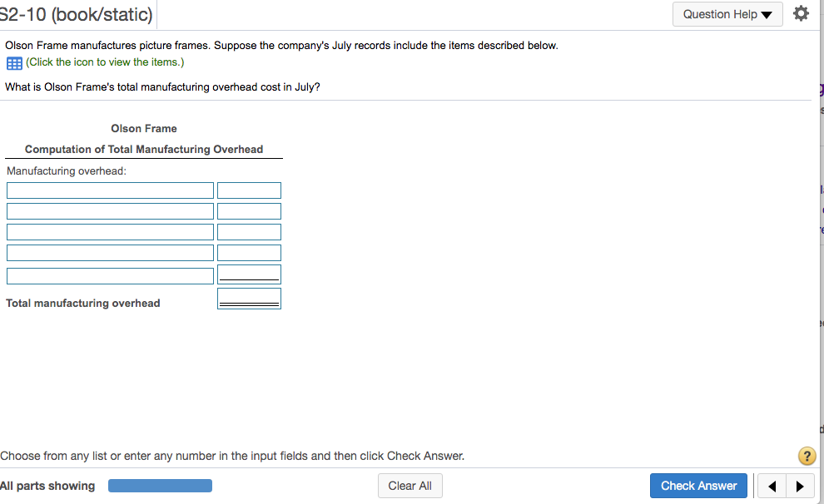824x504 pixels.
Task: Select third overhead item description field
Action: coord(111,232)
